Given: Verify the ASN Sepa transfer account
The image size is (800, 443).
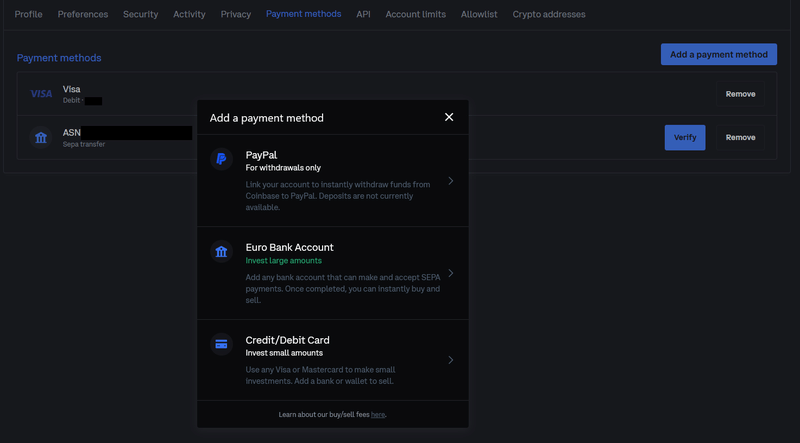Looking at the screenshot, I should [685, 137].
